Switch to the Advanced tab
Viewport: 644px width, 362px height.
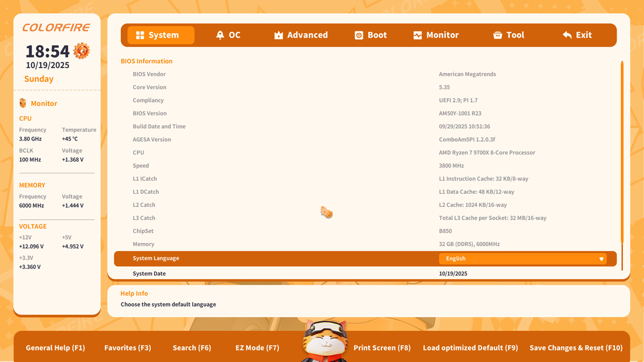pyautogui.click(x=307, y=35)
